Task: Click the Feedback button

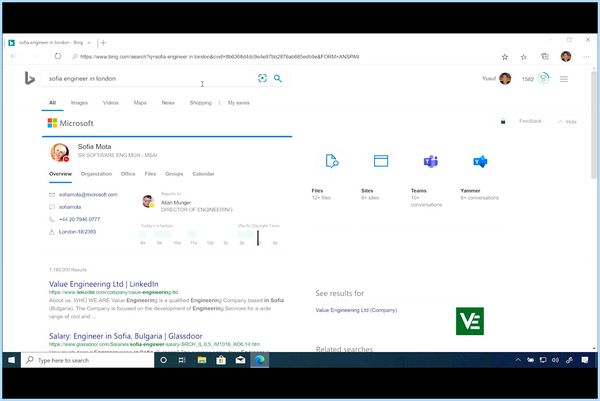Action: point(530,121)
